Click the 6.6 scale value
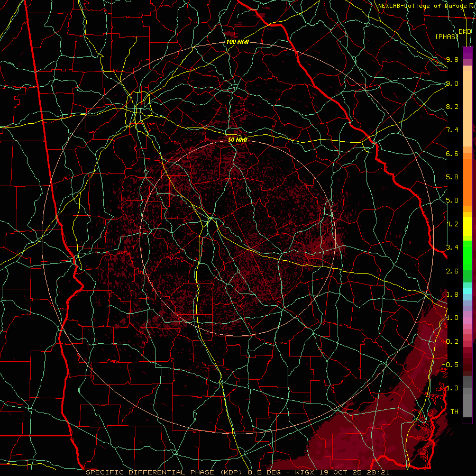The width and height of the screenshot is (476, 476). click(452, 153)
